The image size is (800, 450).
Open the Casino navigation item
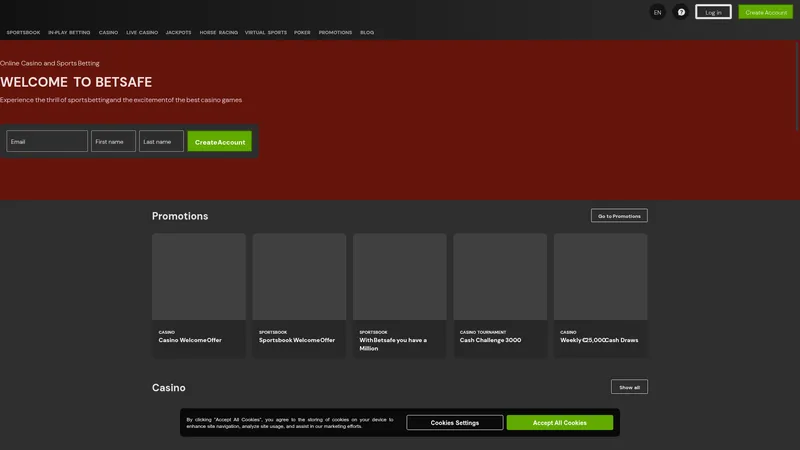click(108, 32)
